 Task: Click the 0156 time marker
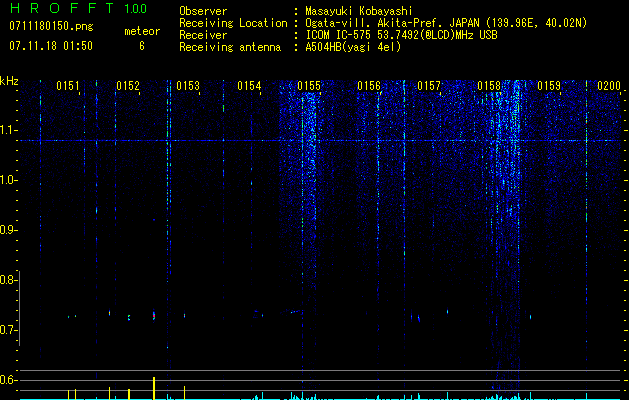coord(369,86)
